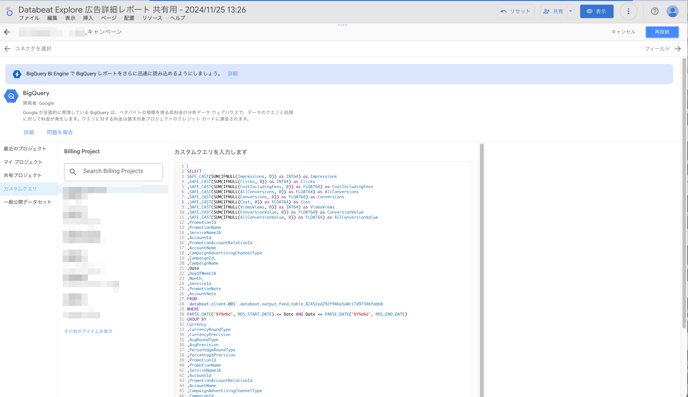688x397 pixels.
Task: Open the 挿入 menu
Action: click(88, 18)
